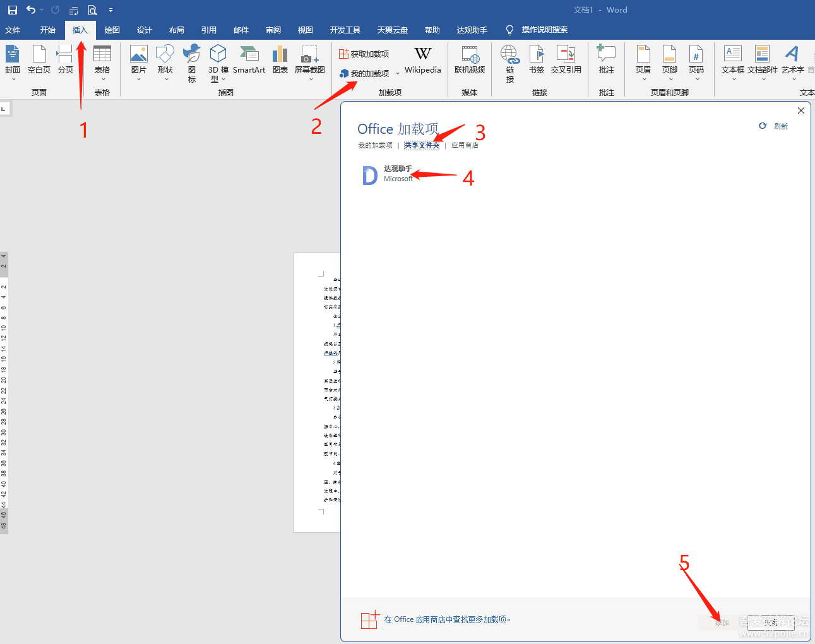Show My Add-ins (我的加载项) in dialog
Screen dimensions: 815x644
[x=375, y=145]
